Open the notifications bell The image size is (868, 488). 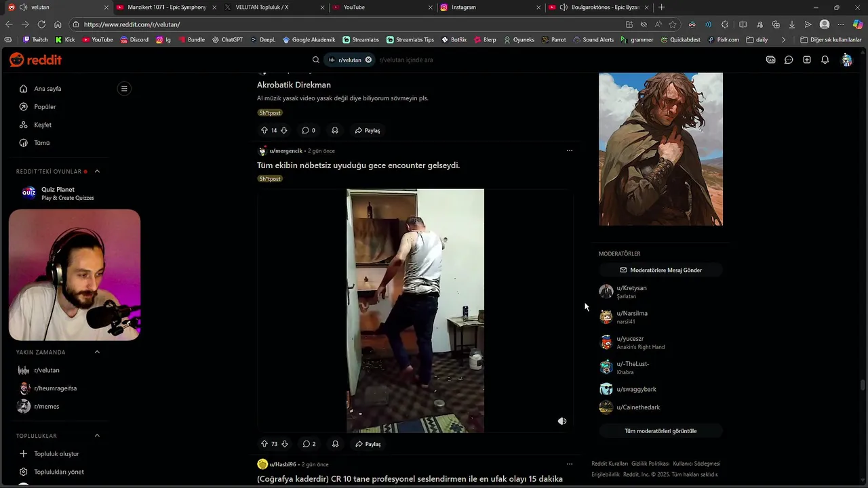coord(825,60)
